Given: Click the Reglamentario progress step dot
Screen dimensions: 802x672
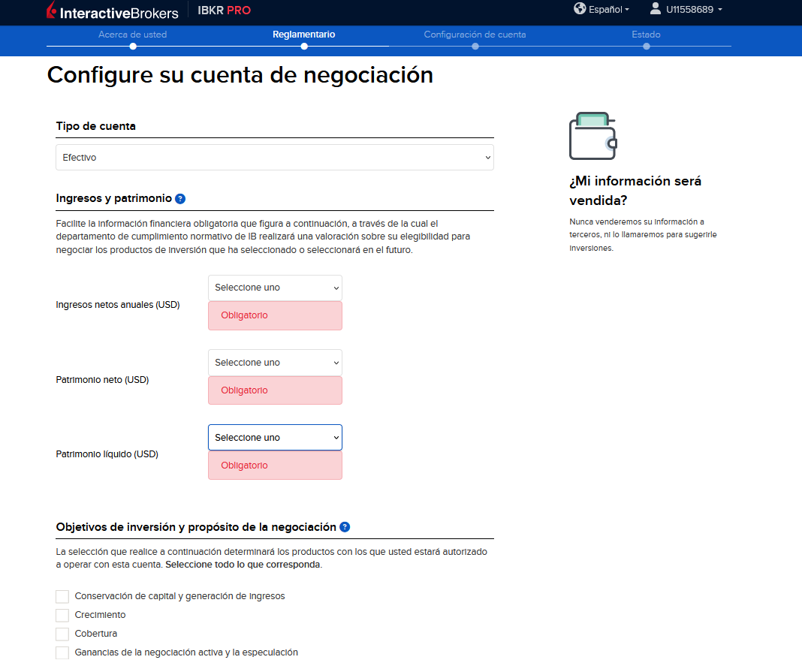Looking at the screenshot, I should pyautogui.click(x=304, y=46).
